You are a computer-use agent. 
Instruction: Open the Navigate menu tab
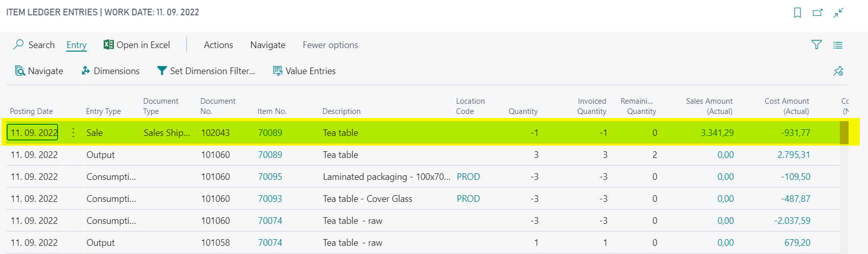click(x=268, y=45)
